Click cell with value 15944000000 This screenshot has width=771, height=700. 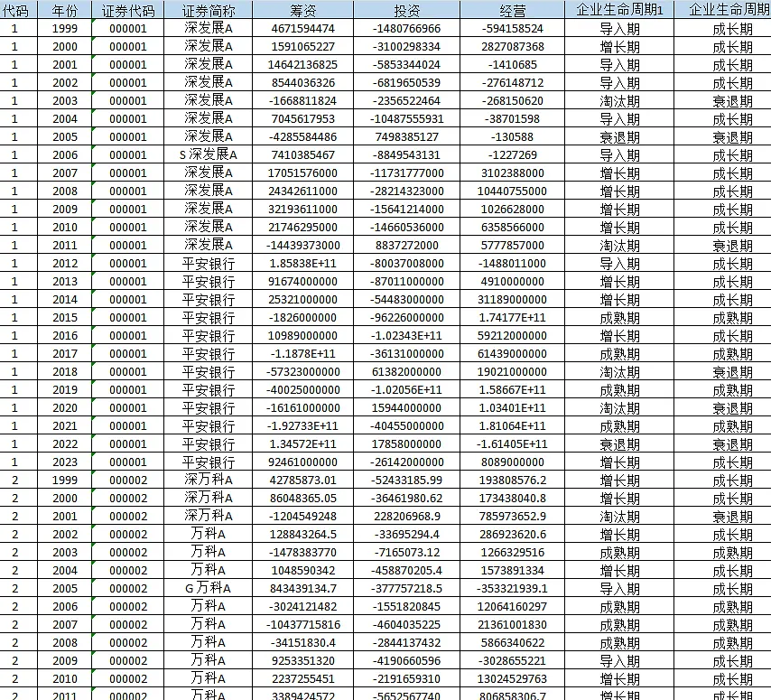(406, 407)
